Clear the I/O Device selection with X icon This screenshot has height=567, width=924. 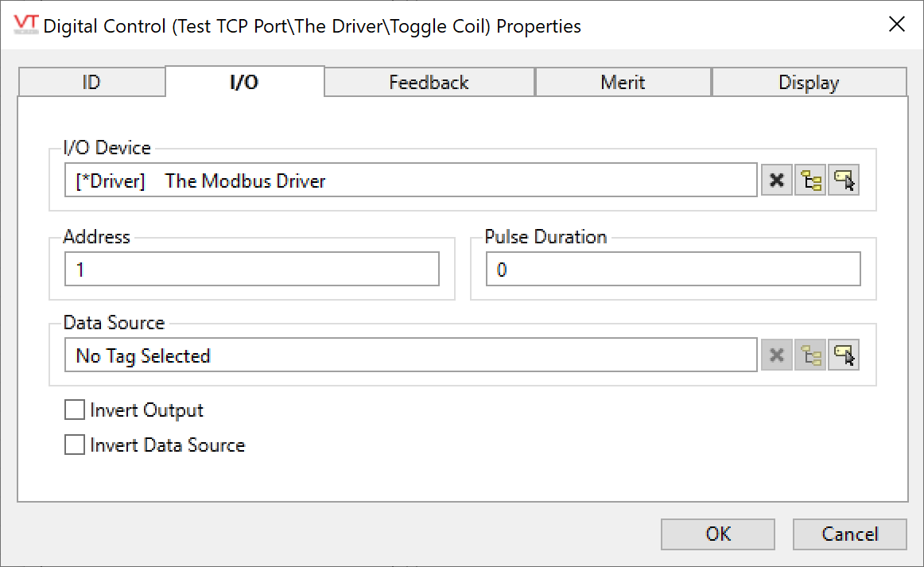(777, 181)
